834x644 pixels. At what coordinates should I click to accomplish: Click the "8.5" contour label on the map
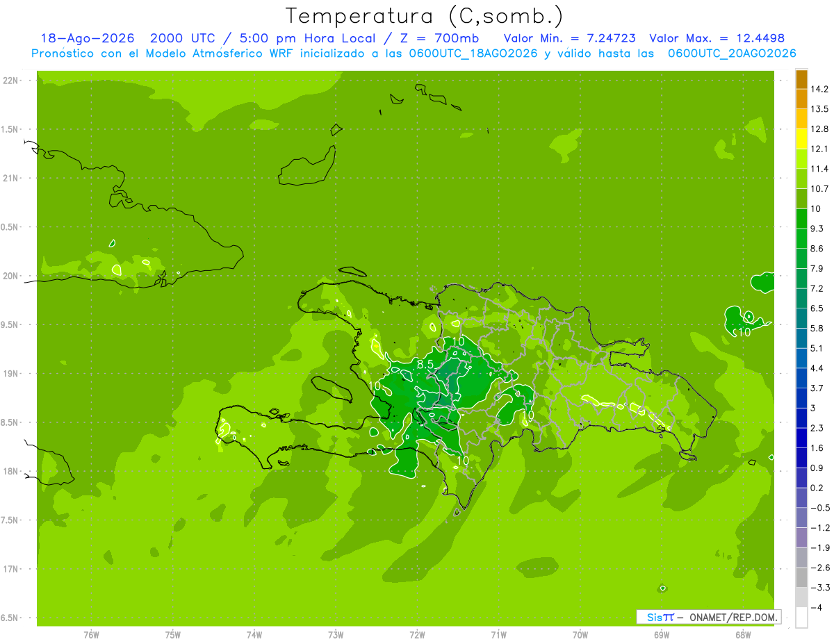coord(425,364)
